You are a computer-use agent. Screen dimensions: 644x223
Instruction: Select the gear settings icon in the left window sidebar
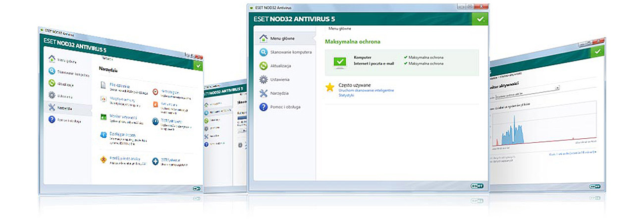52,95
